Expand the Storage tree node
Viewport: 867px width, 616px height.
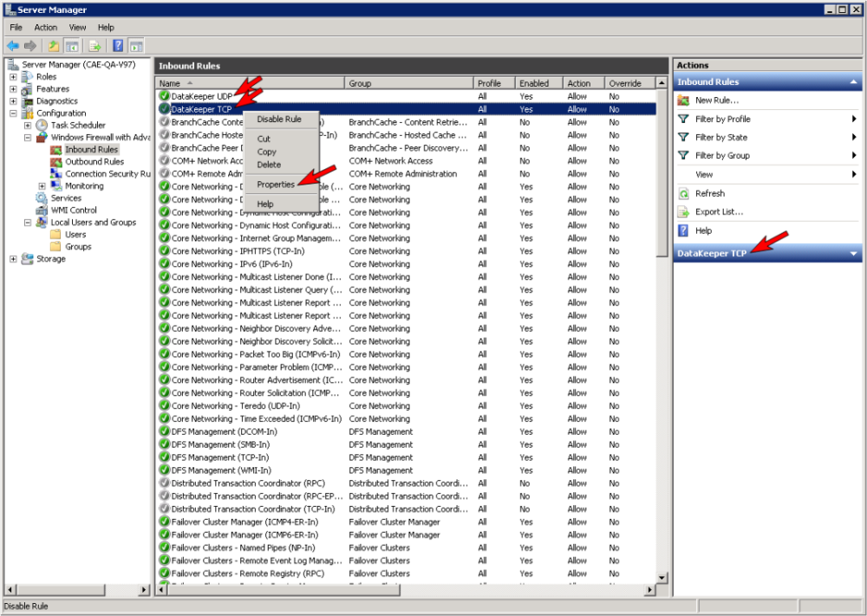click(x=13, y=258)
